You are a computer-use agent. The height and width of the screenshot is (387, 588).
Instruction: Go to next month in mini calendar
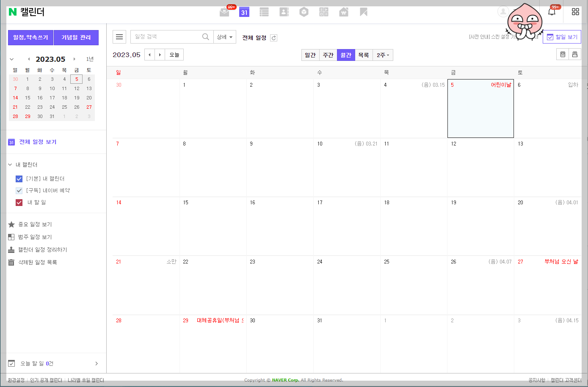pyautogui.click(x=75, y=59)
